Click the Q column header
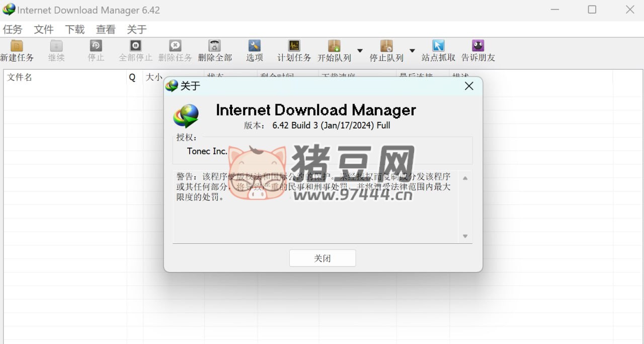 (133, 77)
